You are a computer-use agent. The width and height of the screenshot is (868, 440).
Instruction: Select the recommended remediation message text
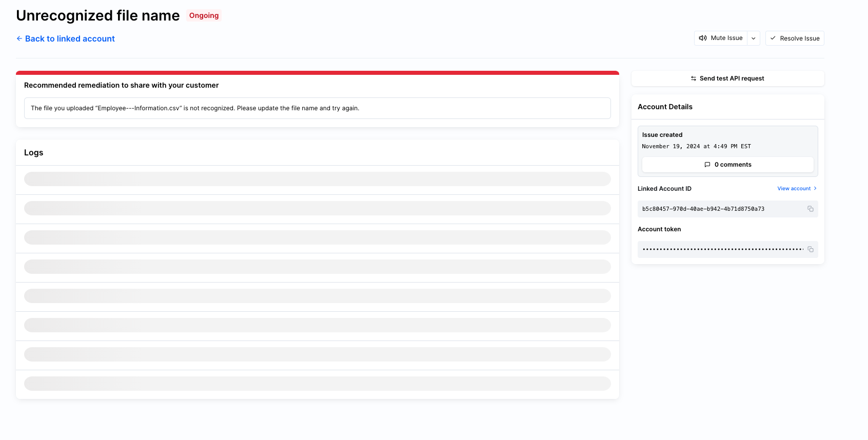(195, 108)
